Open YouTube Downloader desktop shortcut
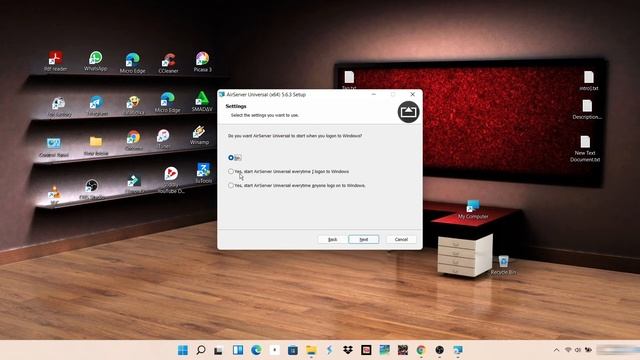Viewport: 640px width, 360px height. click(x=171, y=180)
